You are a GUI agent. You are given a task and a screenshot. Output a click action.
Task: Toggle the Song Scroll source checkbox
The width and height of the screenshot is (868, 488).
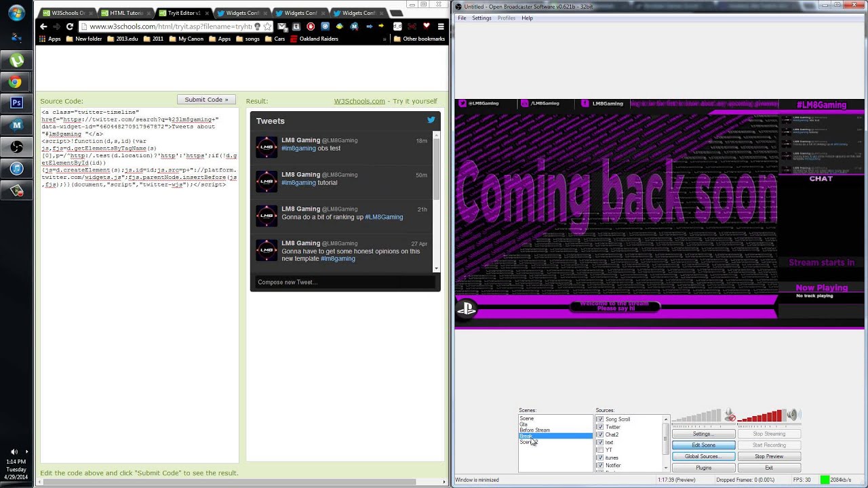pyautogui.click(x=599, y=420)
